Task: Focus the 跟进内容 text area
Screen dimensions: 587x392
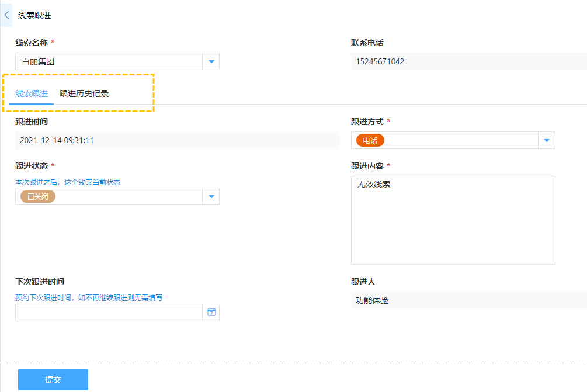Action: click(x=453, y=220)
